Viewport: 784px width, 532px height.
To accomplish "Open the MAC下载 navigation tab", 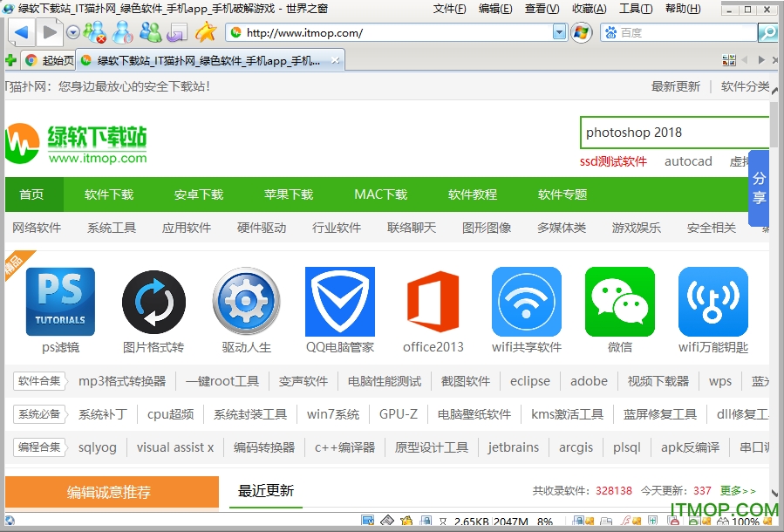I will (381, 194).
